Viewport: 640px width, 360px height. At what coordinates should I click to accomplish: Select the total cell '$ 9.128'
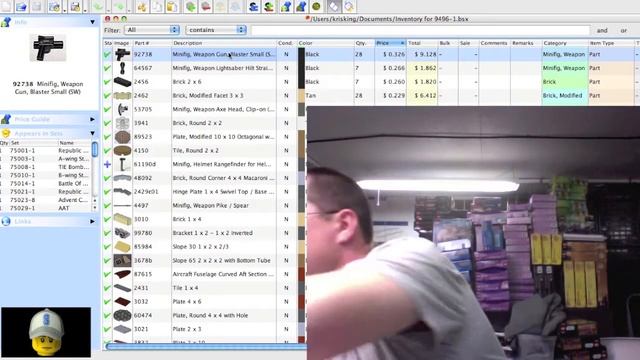coord(422,54)
